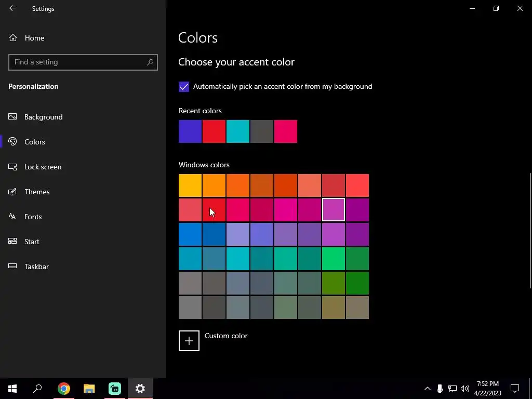The width and height of the screenshot is (532, 399).
Task: Click the Start tiles icon in sidebar
Action: 12,241
